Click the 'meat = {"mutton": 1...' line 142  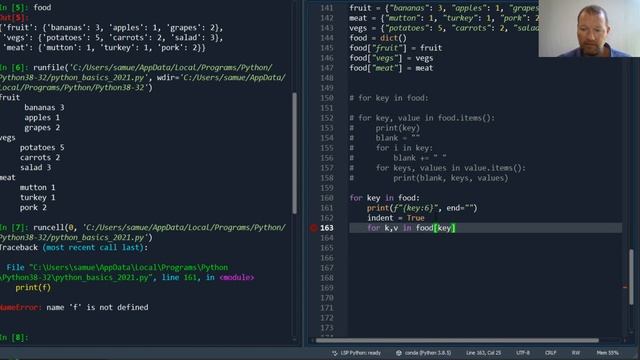click(444, 18)
